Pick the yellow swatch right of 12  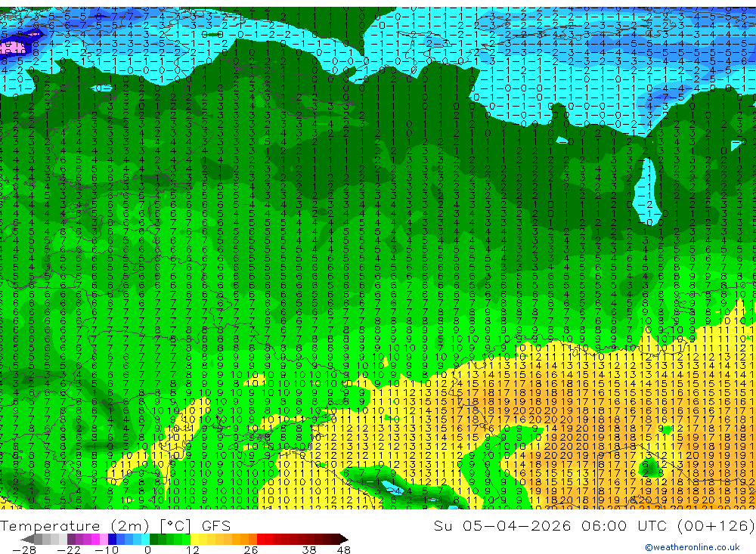pos(194,540)
